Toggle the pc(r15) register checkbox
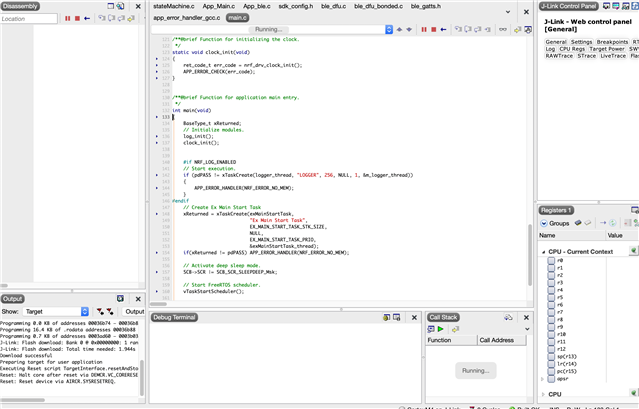Screen dimensions: 639x409 551,371
